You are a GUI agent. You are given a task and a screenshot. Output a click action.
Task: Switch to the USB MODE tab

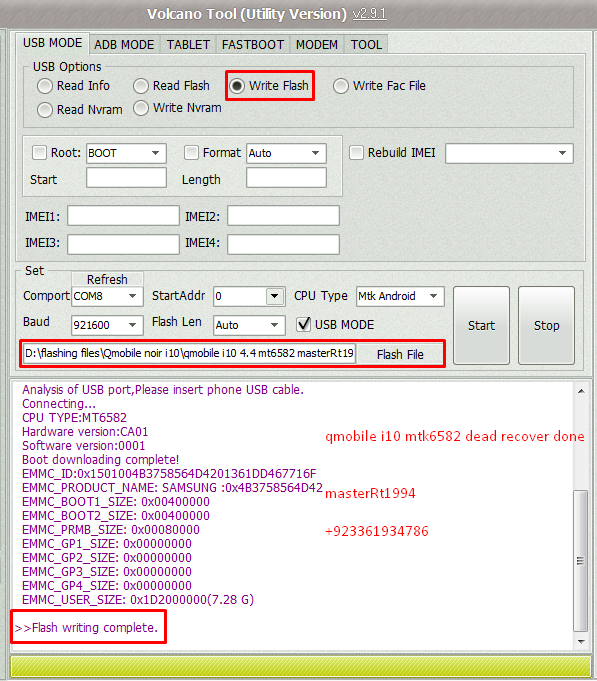(53, 43)
